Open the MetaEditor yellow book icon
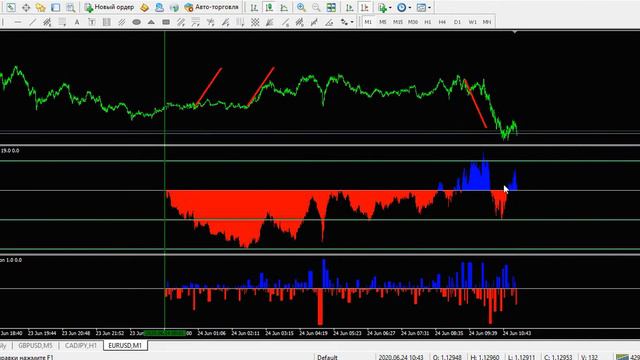The height and width of the screenshot is (360, 640). tap(144, 7)
